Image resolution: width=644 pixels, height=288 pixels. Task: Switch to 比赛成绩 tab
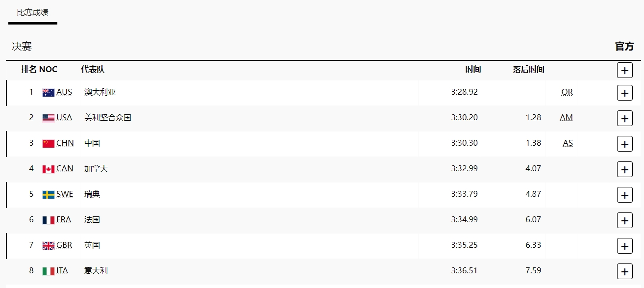32,13
